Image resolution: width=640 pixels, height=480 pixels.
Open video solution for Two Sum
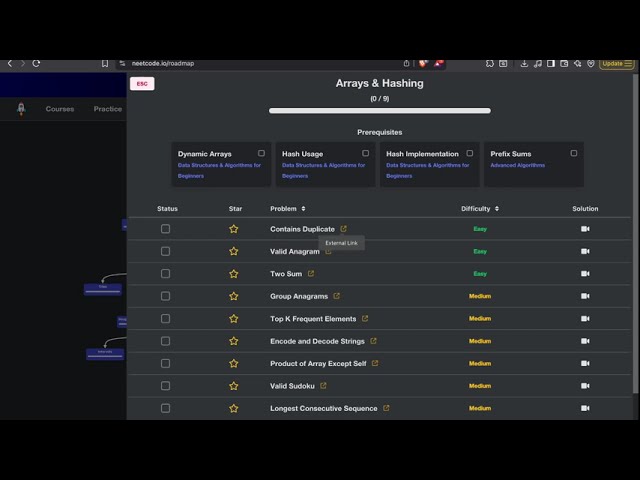(x=585, y=274)
